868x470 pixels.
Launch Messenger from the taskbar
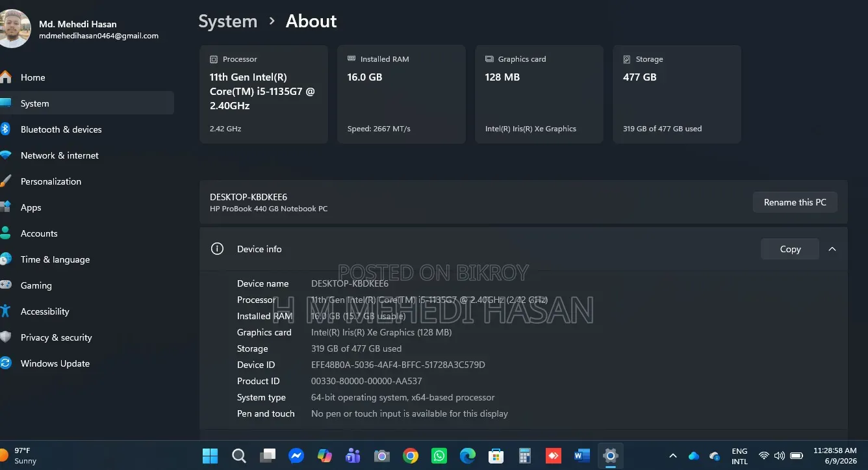[x=296, y=456]
